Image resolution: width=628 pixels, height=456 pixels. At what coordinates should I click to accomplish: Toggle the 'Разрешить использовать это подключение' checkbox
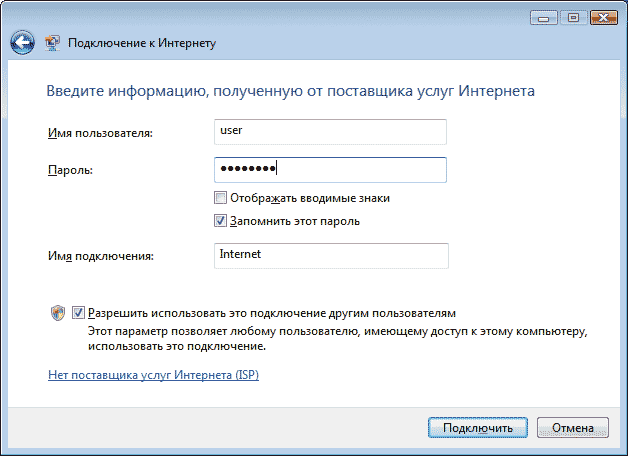78,313
